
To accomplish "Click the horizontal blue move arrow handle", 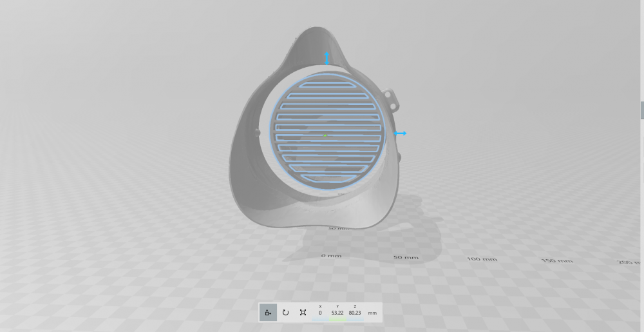I will 400,133.
